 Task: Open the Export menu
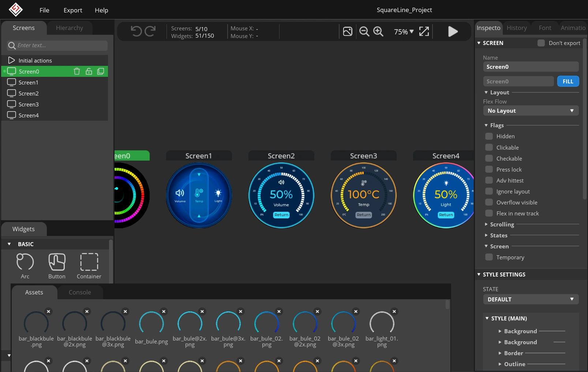(73, 10)
